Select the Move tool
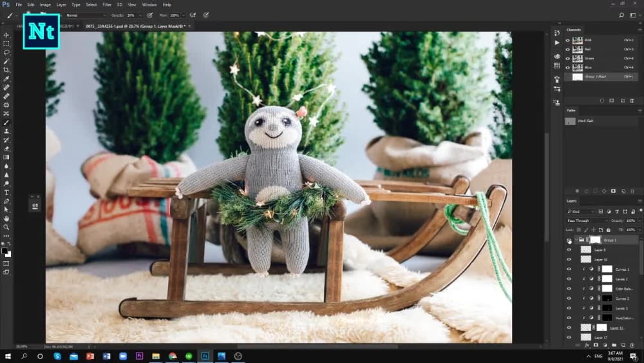This screenshot has height=363, width=644. 6,35
